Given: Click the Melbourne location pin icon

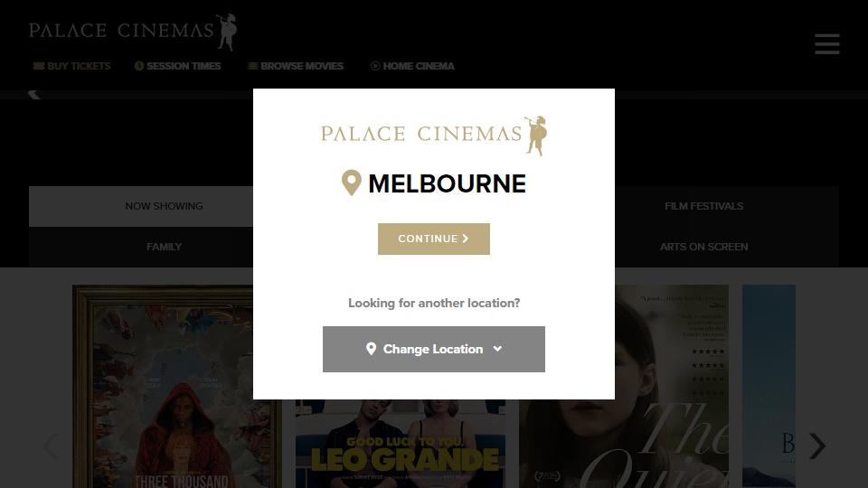Looking at the screenshot, I should point(351,183).
